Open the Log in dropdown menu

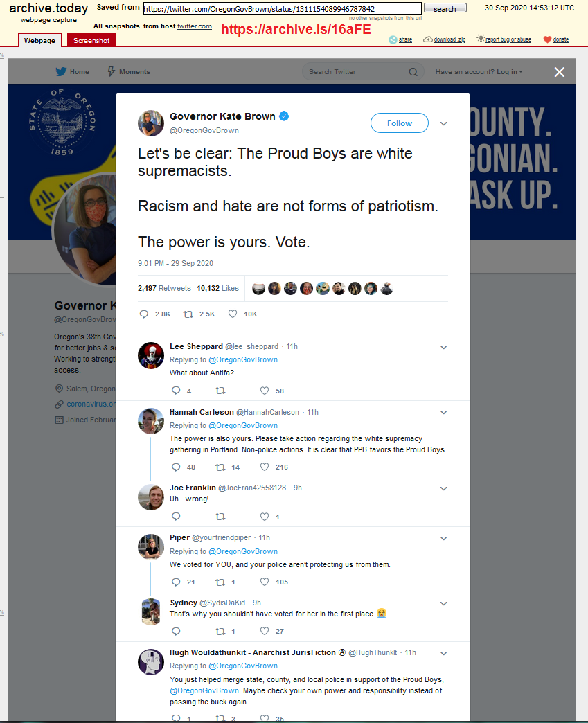click(510, 72)
